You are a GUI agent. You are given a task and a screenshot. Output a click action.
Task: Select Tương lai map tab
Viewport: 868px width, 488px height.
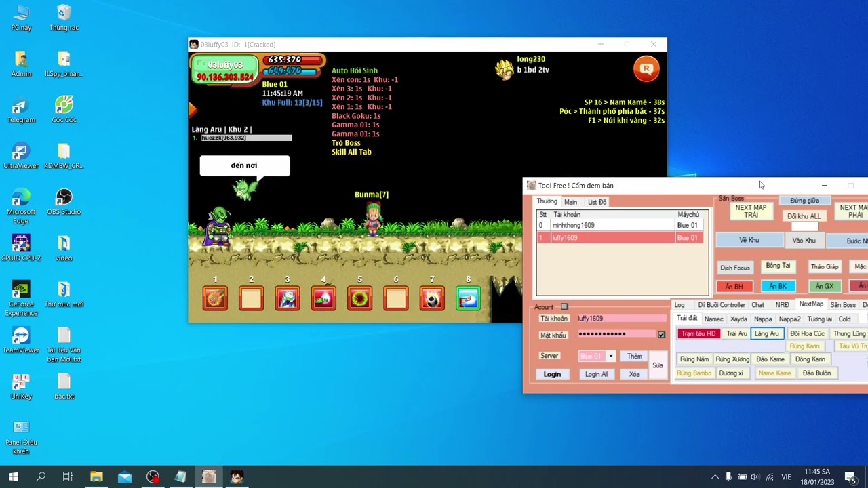point(819,319)
